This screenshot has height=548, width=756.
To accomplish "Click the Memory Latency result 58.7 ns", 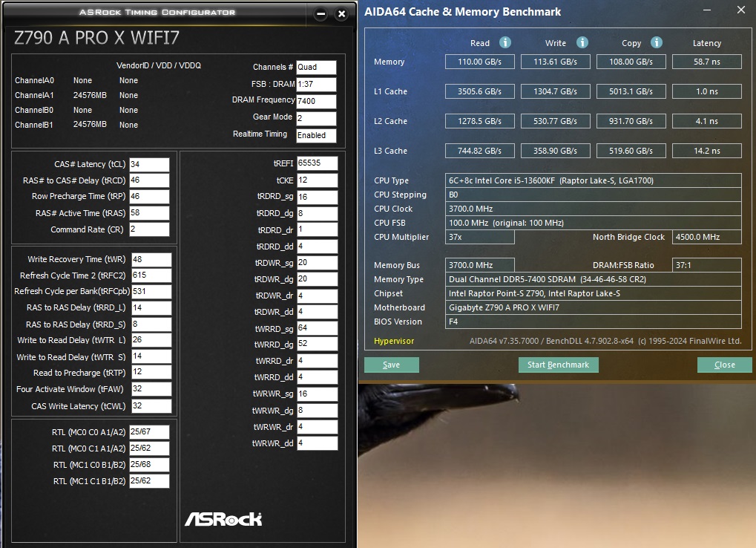I will [x=707, y=62].
